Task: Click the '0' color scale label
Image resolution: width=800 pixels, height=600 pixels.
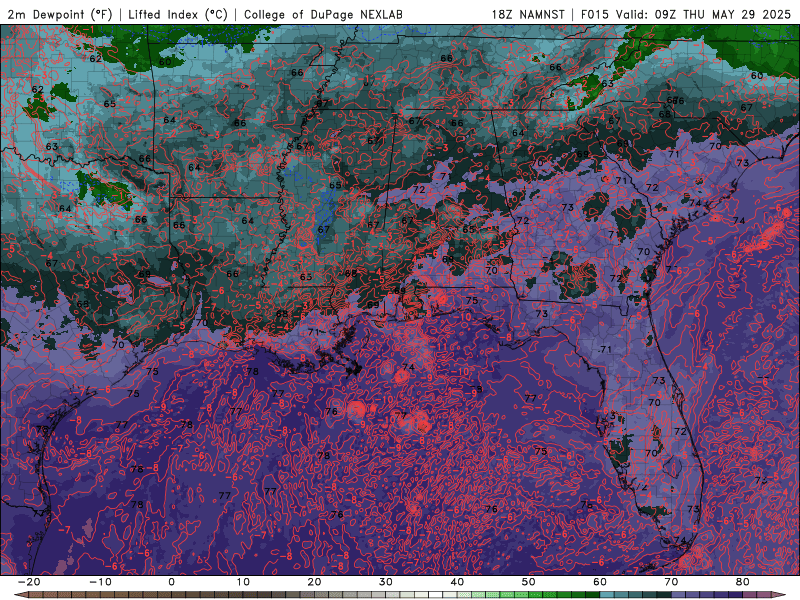Action: [171, 582]
